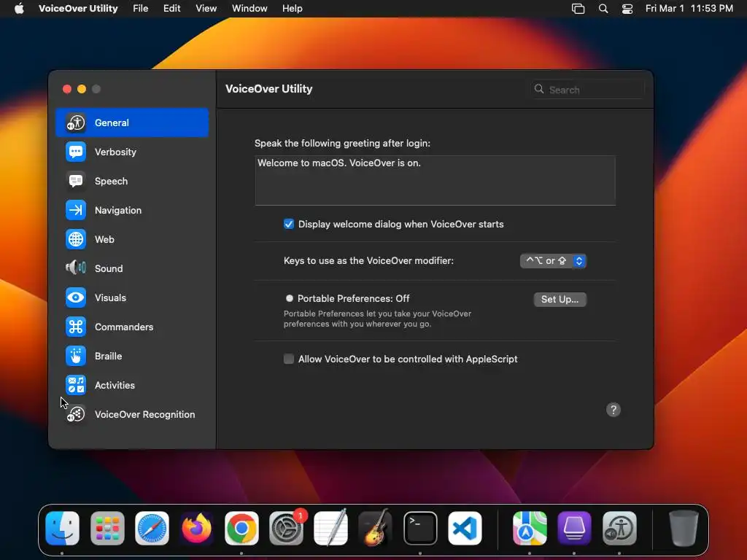The width and height of the screenshot is (747, 560).
Task: Open Sound via the speaker icon
Action: click(x=76, y=268)
